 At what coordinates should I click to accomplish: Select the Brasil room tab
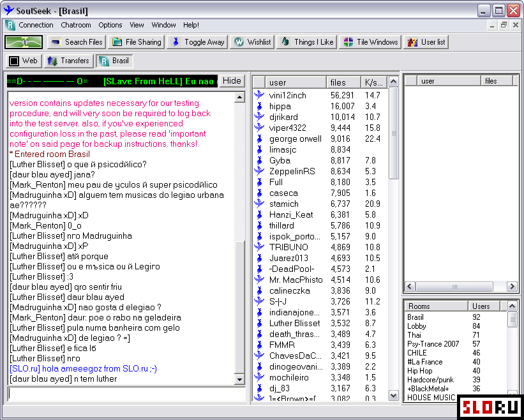click(x=114, y=61)
